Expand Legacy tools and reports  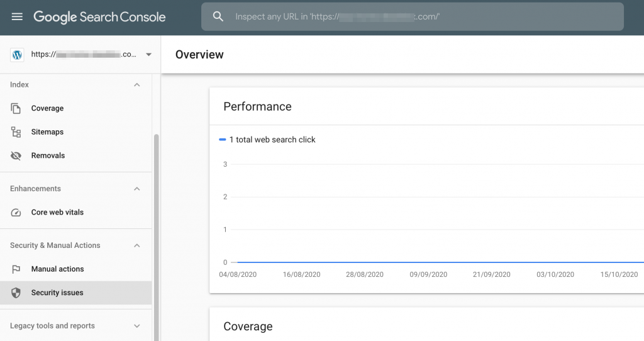pyautogui.click(x=137, y=326)
